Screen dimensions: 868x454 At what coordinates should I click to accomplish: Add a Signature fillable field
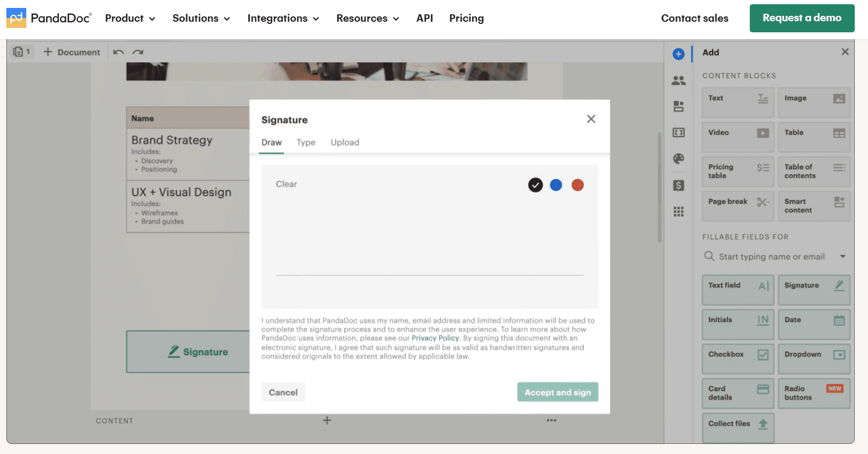(x=814, y=290)
